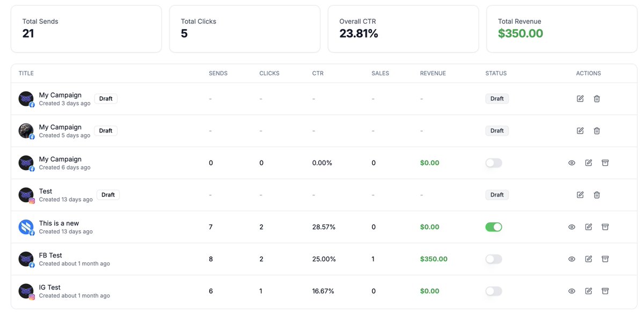Image resolution: width=644 pixels, height=315 pixels.
Task: Click 'Created 13 days ago' under Test
Action: (66, 200)
